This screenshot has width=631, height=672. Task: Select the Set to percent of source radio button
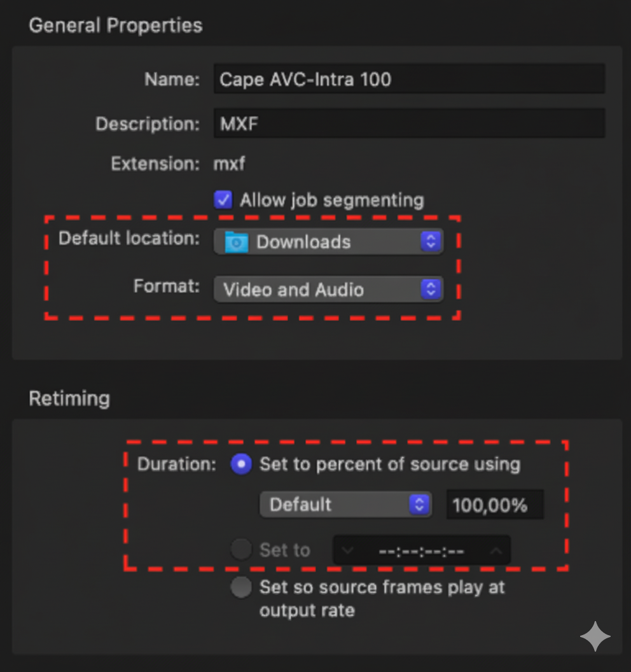[241, 465]
